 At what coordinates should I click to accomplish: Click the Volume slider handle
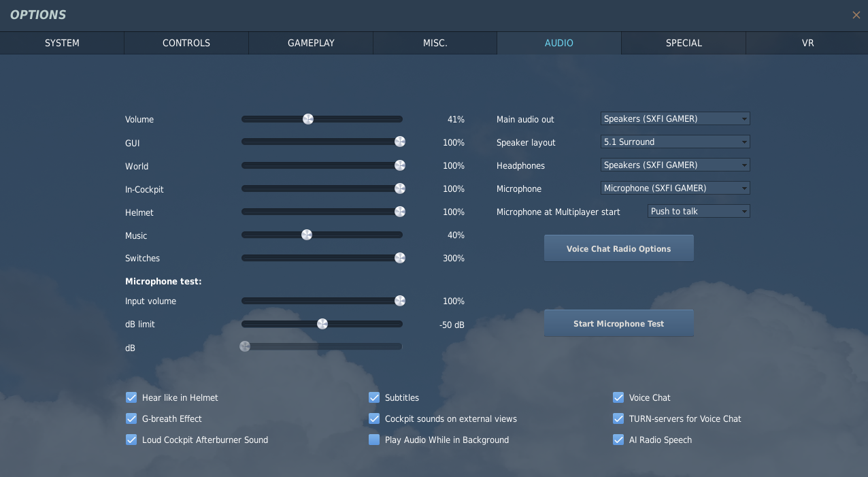308,119
